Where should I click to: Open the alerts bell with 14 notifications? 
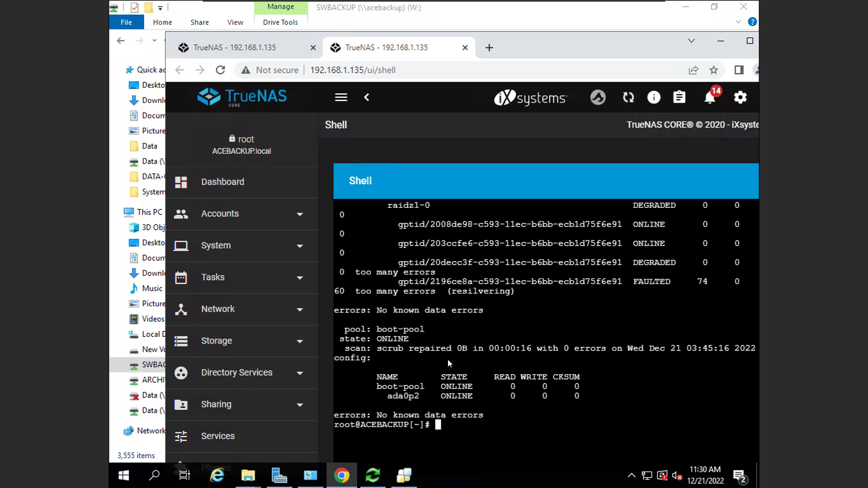pyautogui.click(x=710, y=96)
